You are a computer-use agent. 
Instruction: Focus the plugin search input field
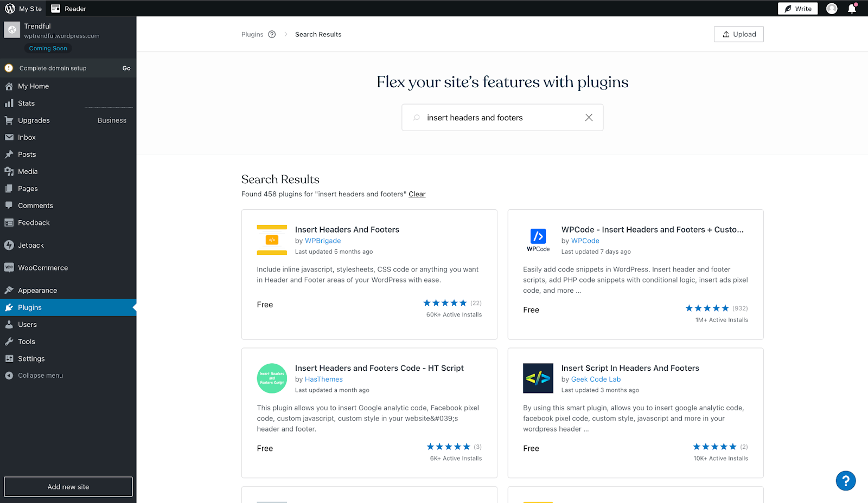coord(502,118)
